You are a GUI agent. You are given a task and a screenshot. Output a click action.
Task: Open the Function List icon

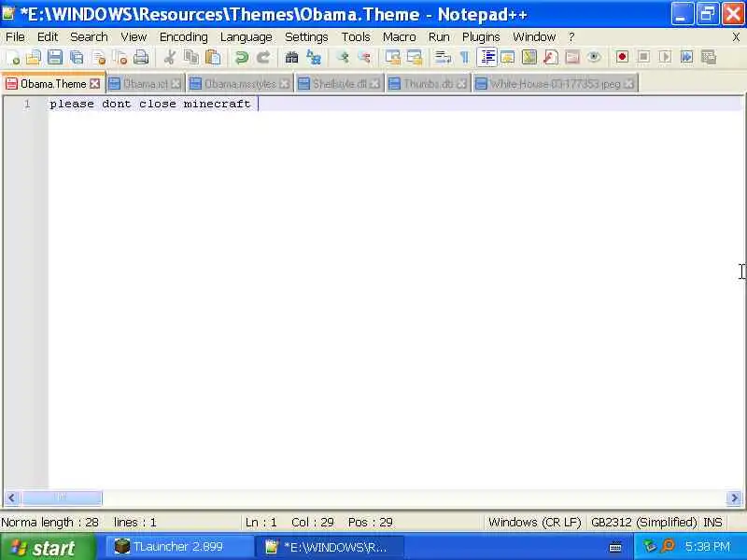(551, 58)
